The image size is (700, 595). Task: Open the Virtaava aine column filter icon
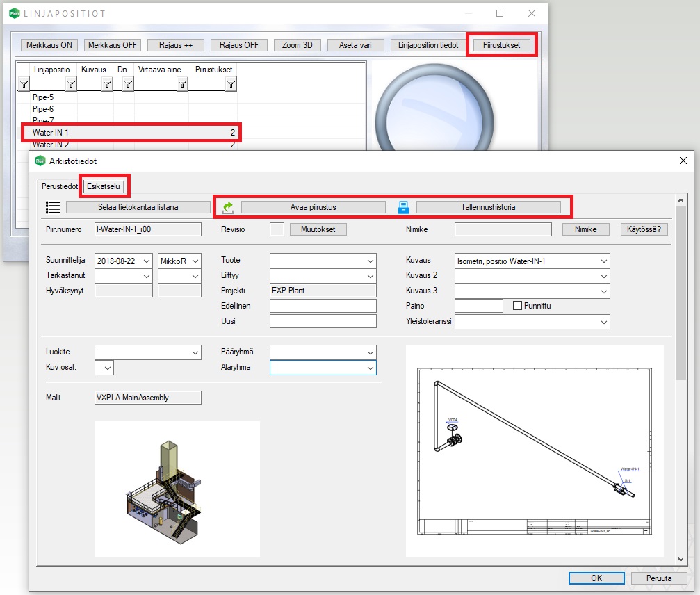[181, 84]
